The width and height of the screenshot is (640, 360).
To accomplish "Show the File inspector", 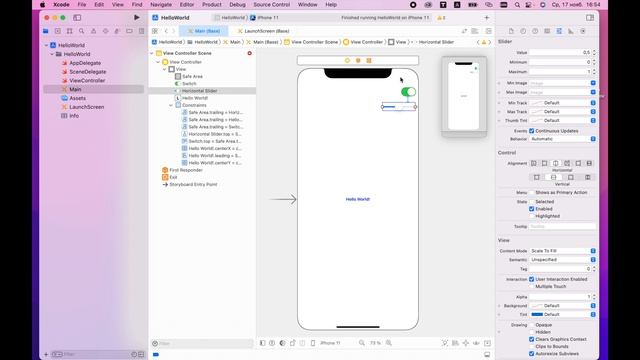I will 511,31.
